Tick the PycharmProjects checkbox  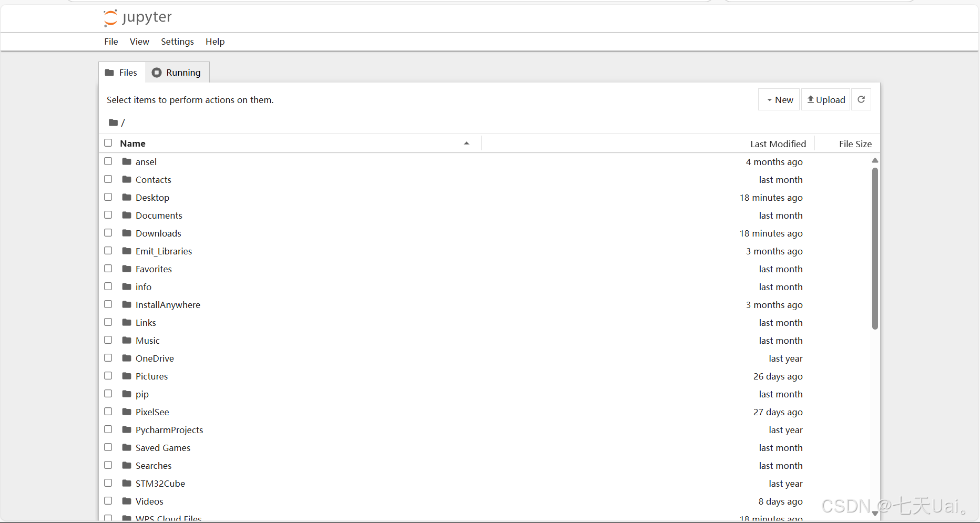(x=108, y=429)
